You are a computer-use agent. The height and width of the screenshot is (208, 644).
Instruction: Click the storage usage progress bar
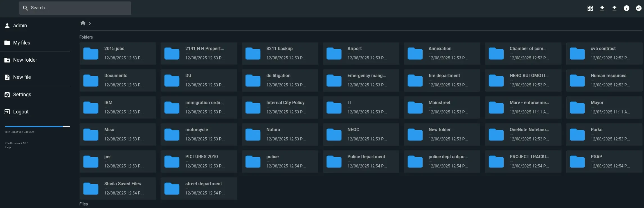pyautogui.click(x=37, y=127)
